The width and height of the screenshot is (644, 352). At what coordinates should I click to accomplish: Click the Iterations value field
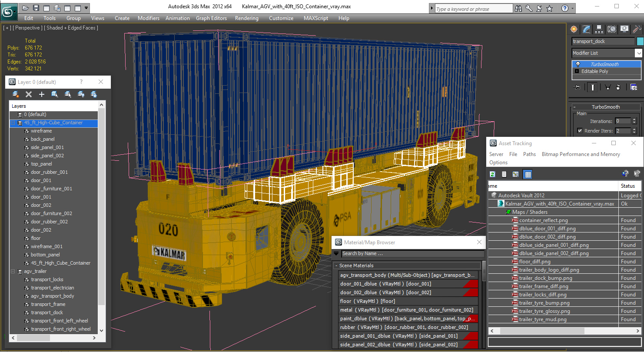623,121
